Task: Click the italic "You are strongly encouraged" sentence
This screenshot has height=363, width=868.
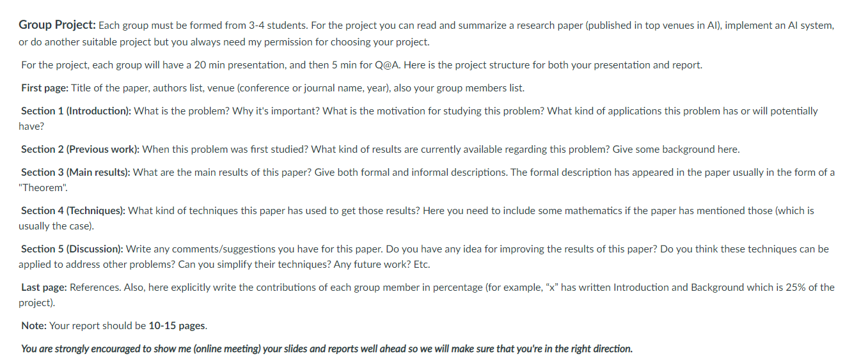Action: pos(327,349)
